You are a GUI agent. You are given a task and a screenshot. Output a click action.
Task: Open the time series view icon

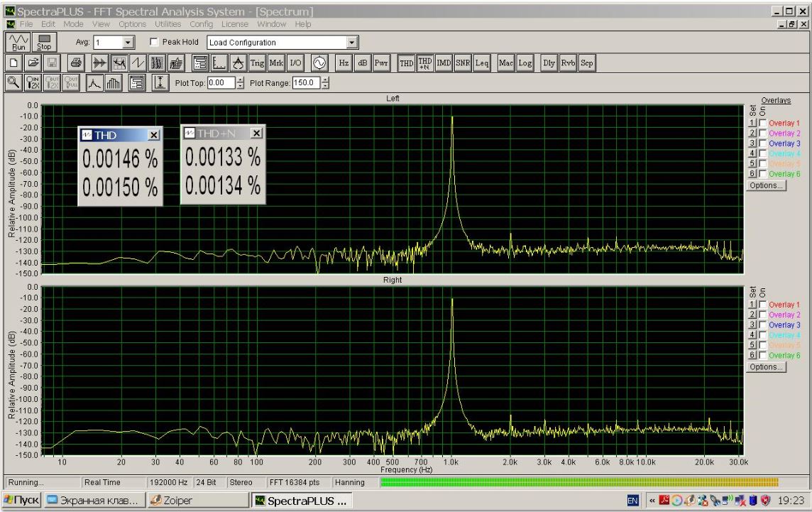[x=99, y=63]
